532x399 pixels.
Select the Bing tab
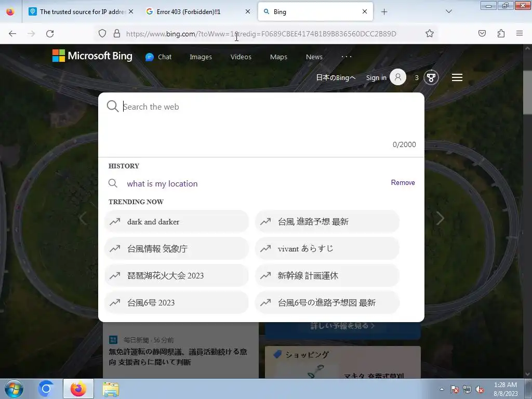[315, 11]
